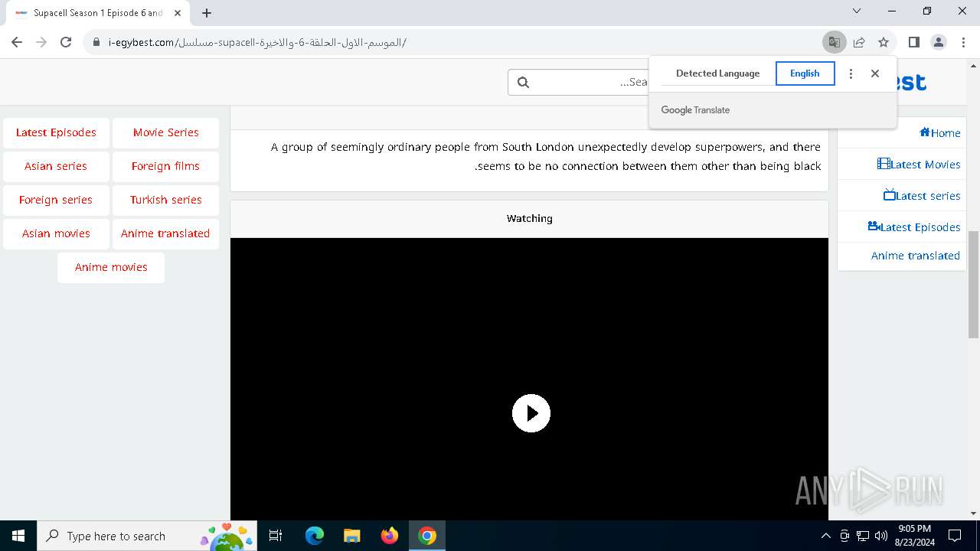Screen dimensions: 980x551
Task: Play the episode video
Action: pos(531,413)
